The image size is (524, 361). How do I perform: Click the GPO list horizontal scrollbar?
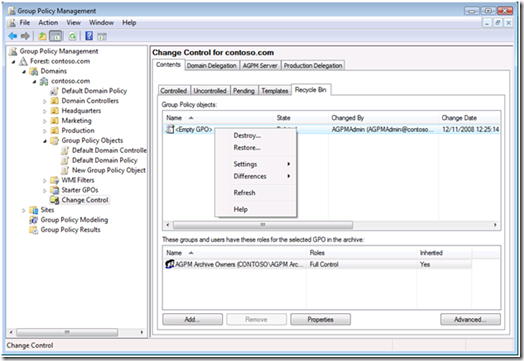pos(331,225)
